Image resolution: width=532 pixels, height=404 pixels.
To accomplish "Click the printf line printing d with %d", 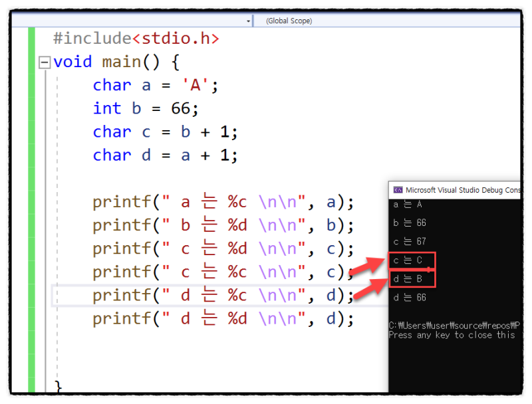I will tap(223, 319).
